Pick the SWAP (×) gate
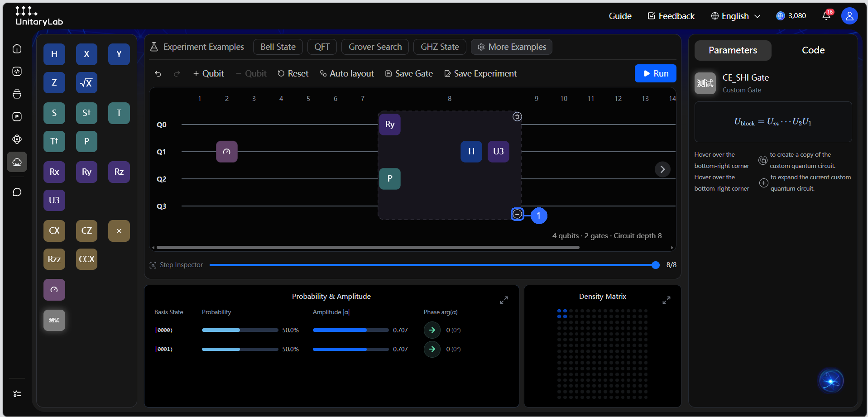 [119, 231]
